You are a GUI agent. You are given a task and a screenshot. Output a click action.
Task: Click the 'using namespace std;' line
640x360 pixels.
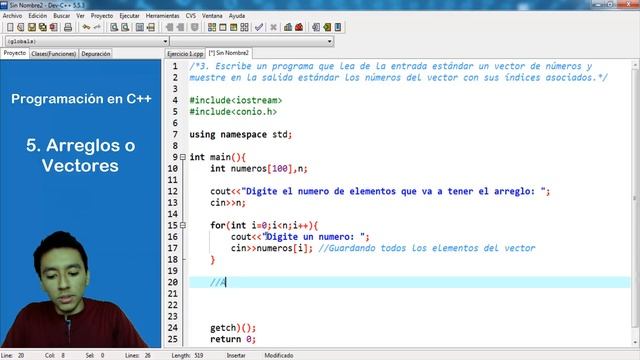[x=241, y=135]
